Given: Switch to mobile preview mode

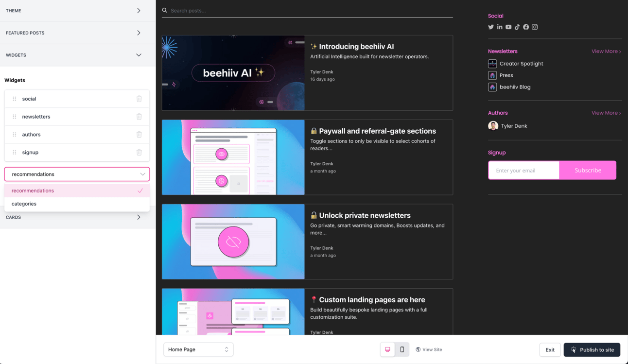Looking at the screenshot, I should (402, 349).
